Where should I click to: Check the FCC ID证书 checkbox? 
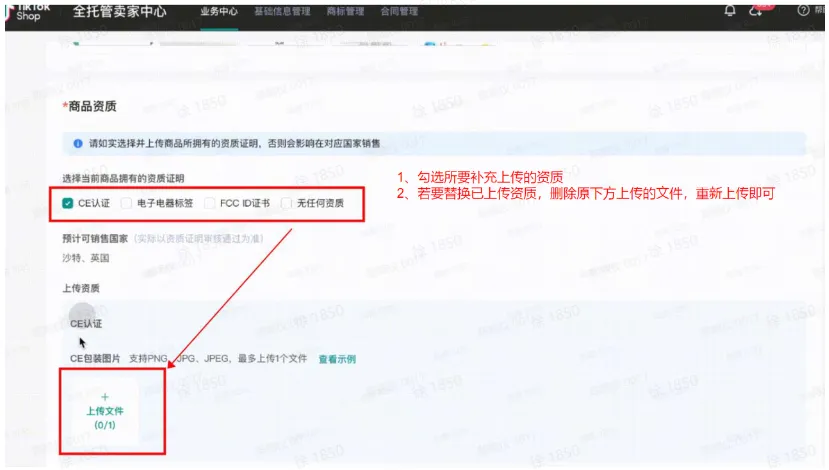click(209, 203)
